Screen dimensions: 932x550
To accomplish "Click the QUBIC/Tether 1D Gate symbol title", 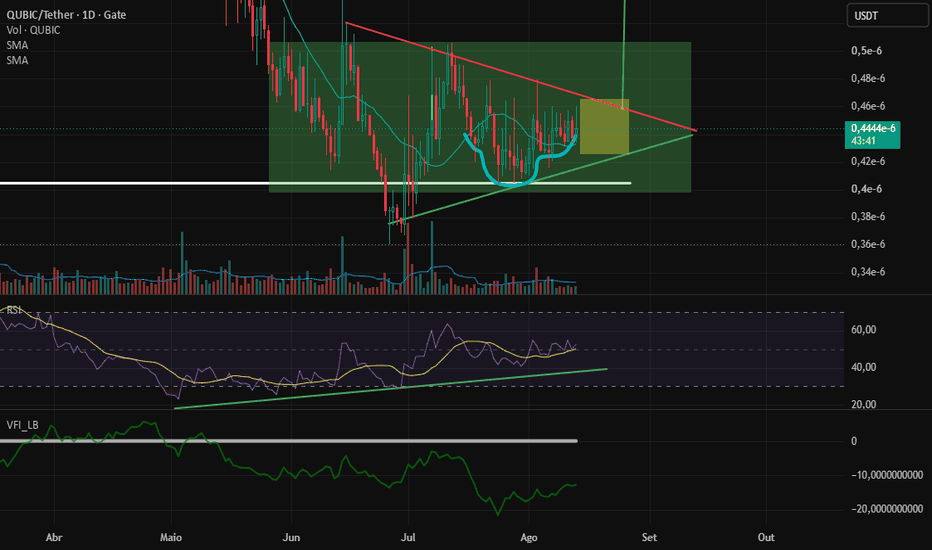I will (66, 15).
